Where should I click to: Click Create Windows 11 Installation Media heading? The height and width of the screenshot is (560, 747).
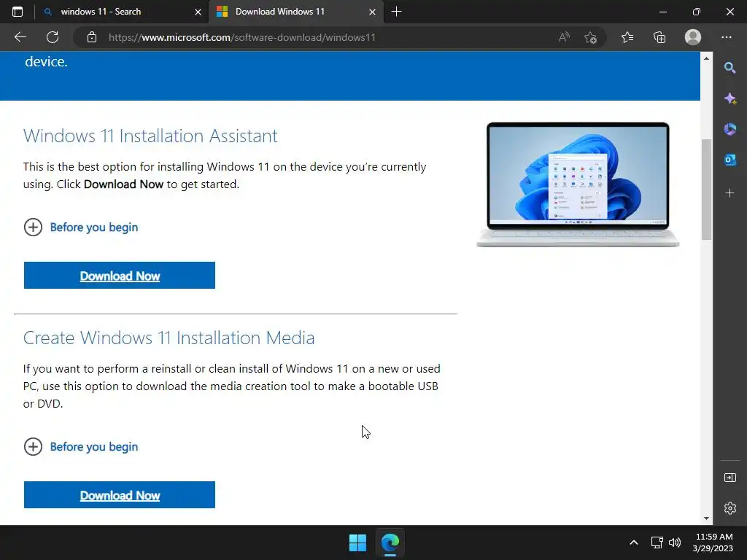tap(169, 338)
